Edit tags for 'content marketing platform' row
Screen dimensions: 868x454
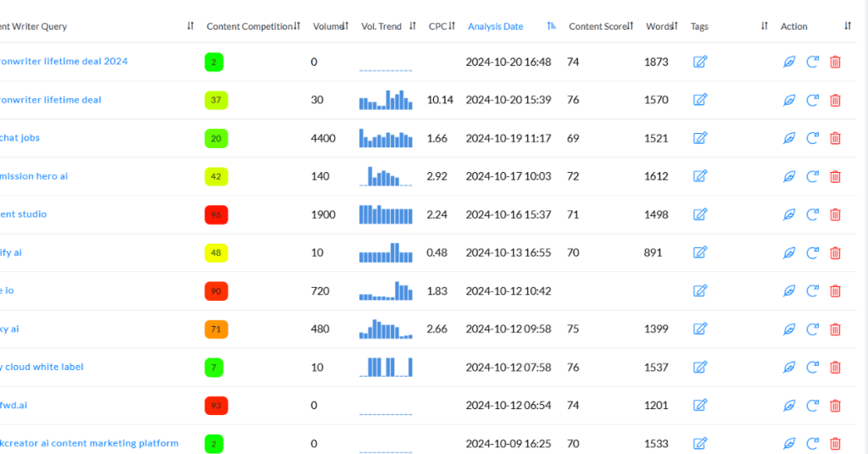point(700,443)
